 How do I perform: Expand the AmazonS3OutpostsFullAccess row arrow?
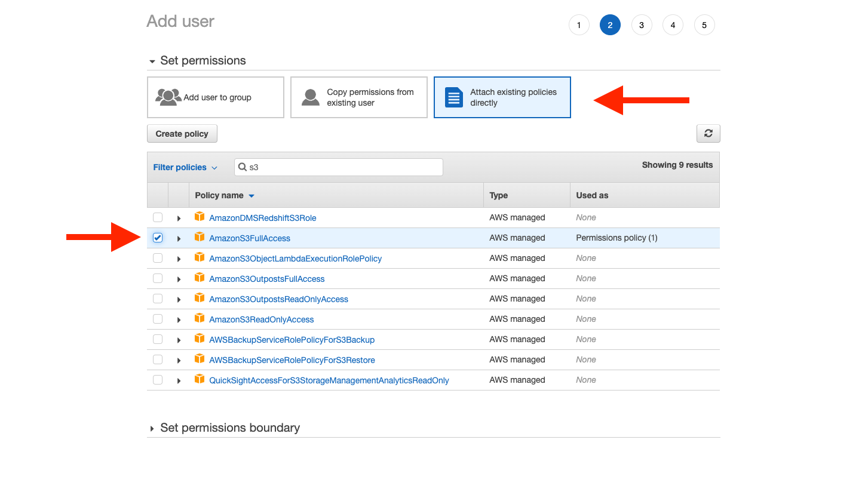coord(179,279)
